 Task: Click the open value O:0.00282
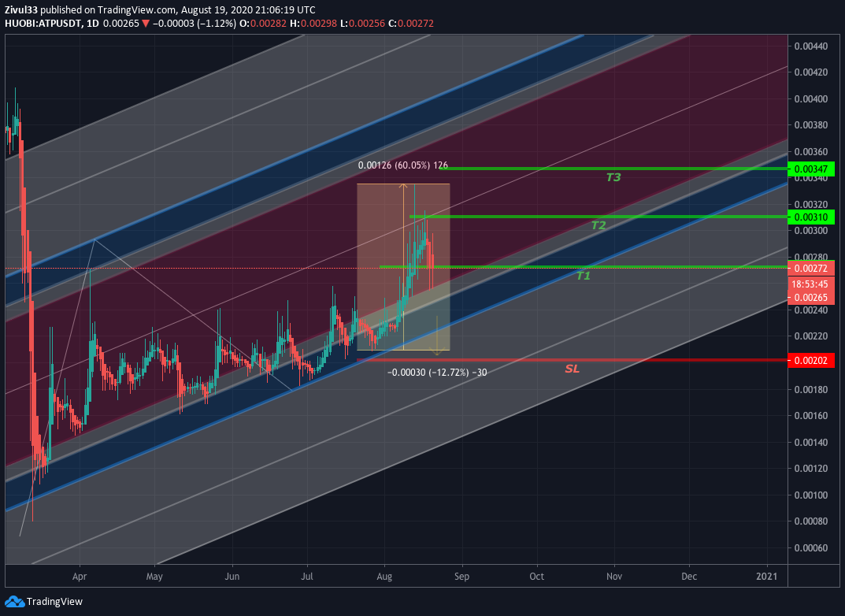pyautogui.click(x=263, y=24)
